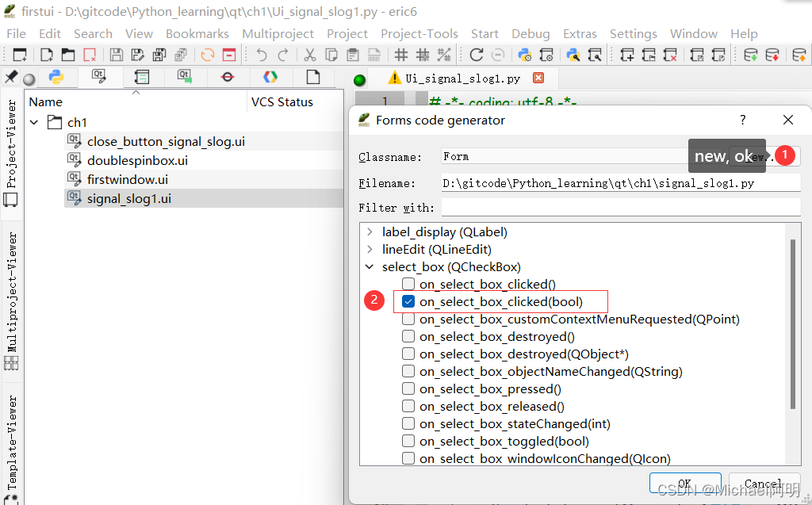Check on_select_box_released()

click(408, 406)
